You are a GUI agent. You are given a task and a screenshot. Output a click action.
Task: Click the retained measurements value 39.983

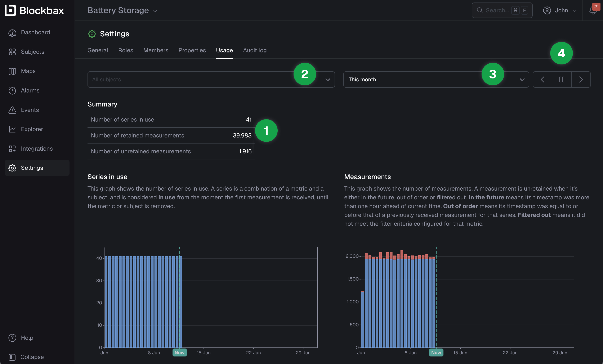(242, 135)
